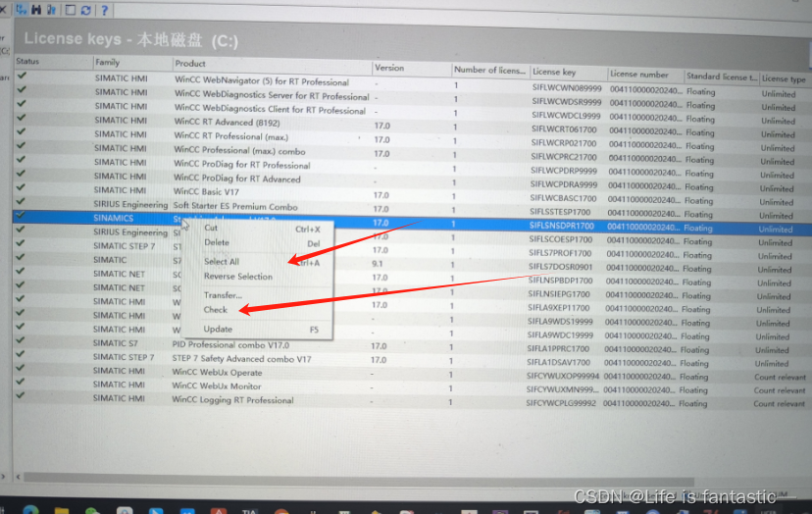Click license key SIFLA1DSAV1700
Screen dimensions: 812x514
pos(558,363)
